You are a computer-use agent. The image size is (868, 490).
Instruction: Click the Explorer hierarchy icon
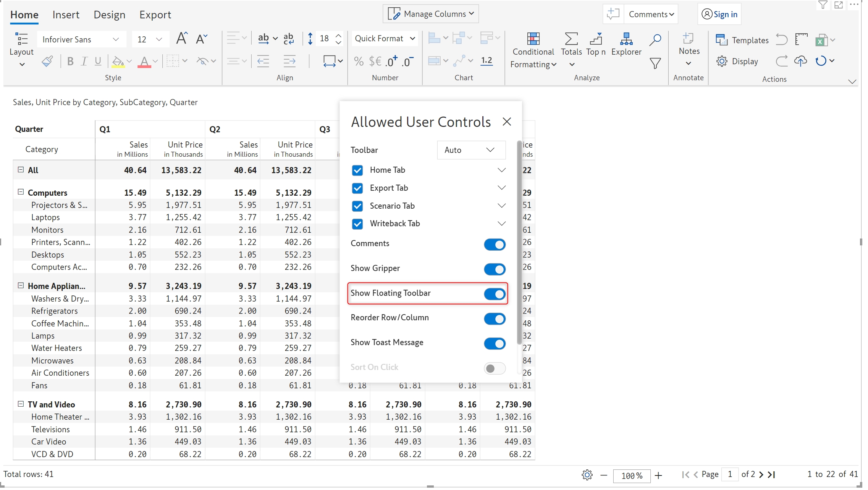pos(626,39)
